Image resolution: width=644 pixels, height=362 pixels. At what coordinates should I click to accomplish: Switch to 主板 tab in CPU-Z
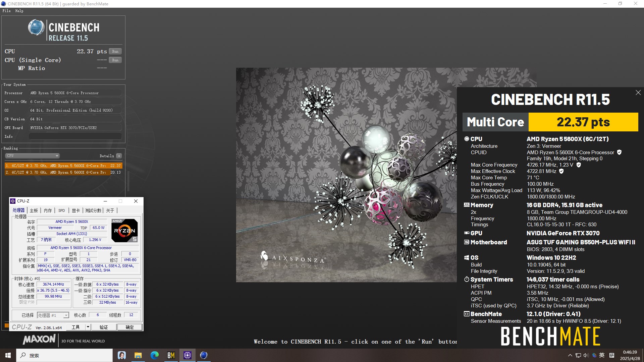(34, 210)
